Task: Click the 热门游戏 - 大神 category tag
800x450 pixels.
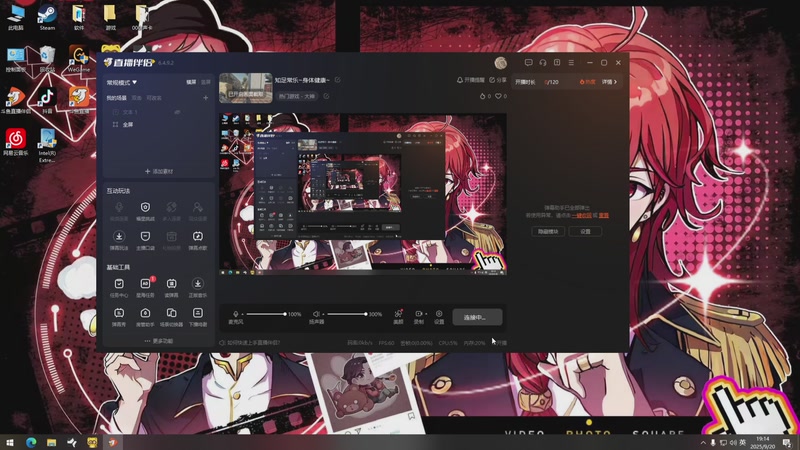Action: (296, 96)
